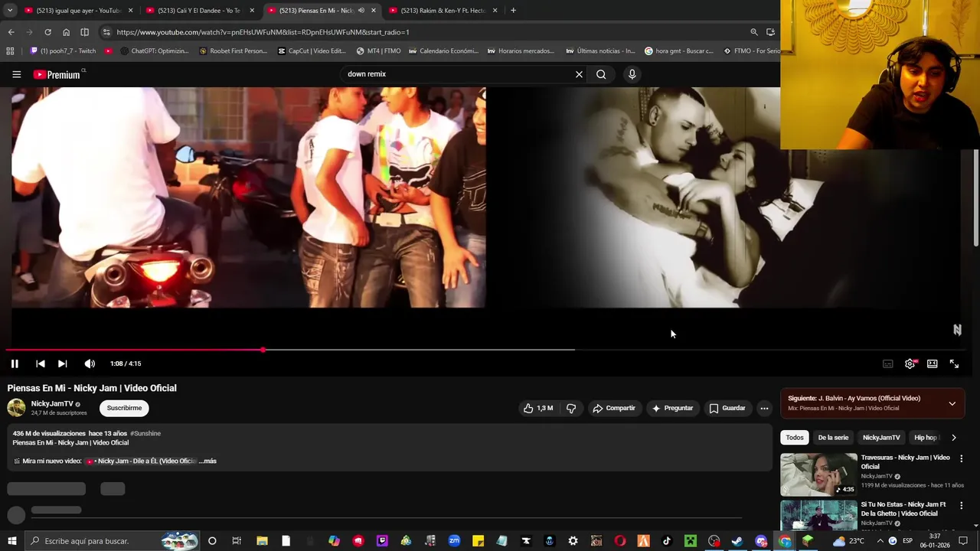Switch to "Cali Y El Dandee" tab
This screenshot has width=980, height=551.
click(199, 11)
